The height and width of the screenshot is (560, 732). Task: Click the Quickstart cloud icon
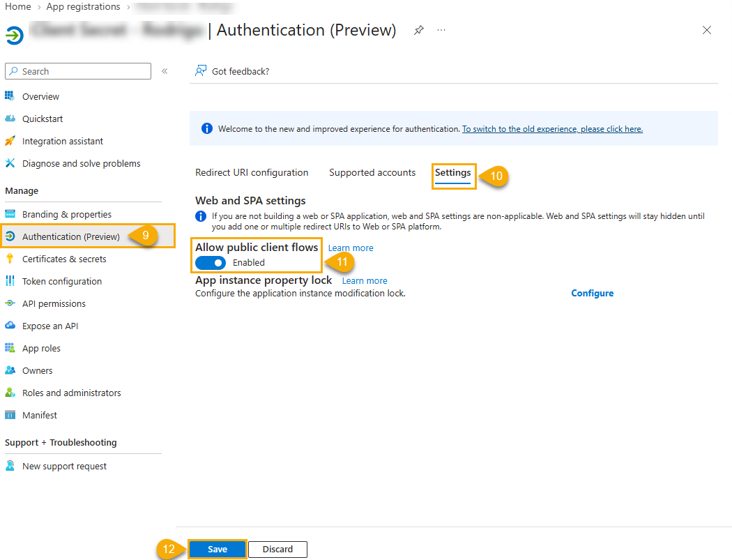(x=10, y=119)
